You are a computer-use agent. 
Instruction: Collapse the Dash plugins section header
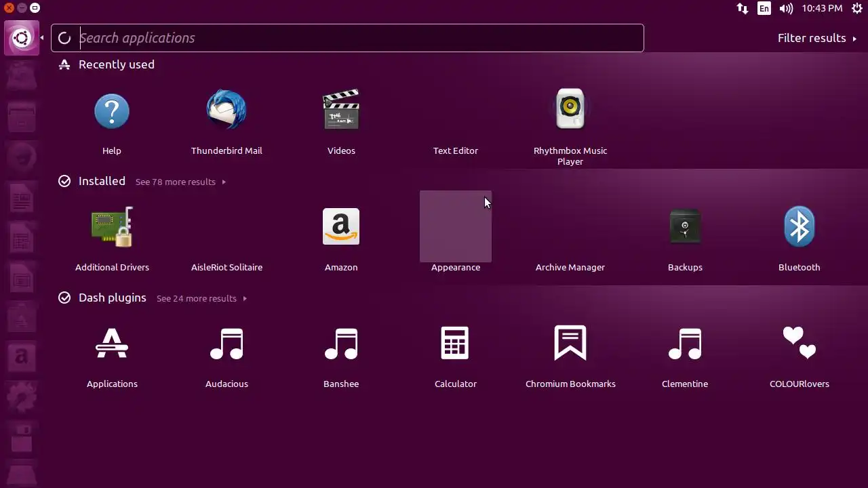[102, 298]
